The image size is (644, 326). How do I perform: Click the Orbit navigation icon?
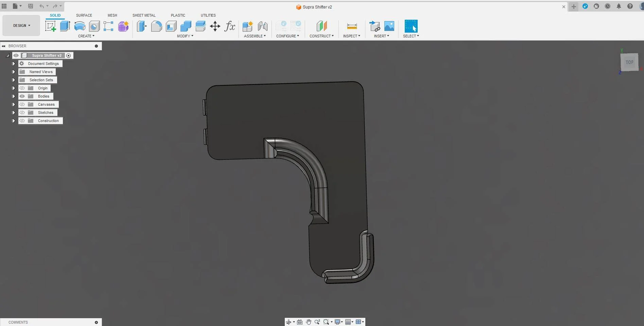pos(289,322)
